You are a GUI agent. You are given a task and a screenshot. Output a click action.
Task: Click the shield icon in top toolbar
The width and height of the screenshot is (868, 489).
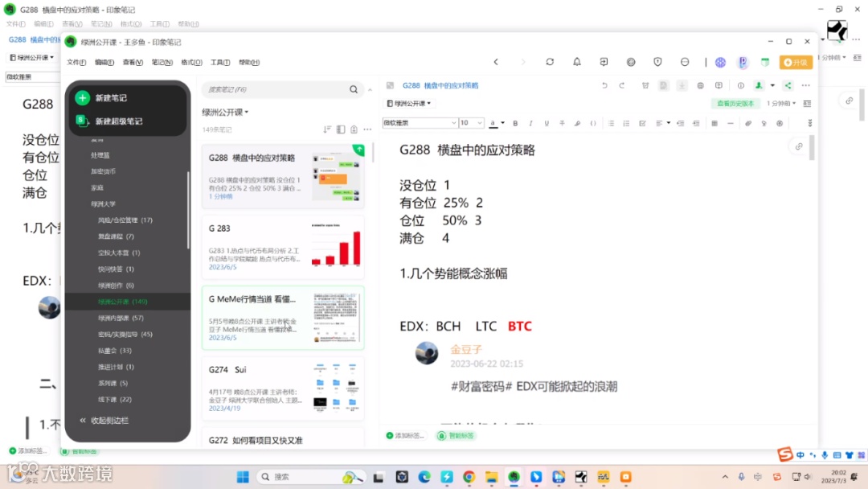pyautogui.click(x=657, y=62)
